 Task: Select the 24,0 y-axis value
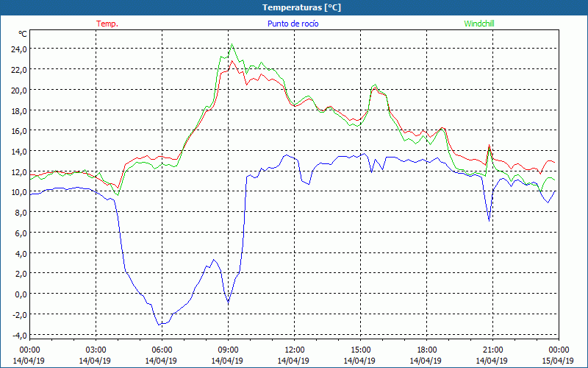pyautogui.click(x=19, y=49)
